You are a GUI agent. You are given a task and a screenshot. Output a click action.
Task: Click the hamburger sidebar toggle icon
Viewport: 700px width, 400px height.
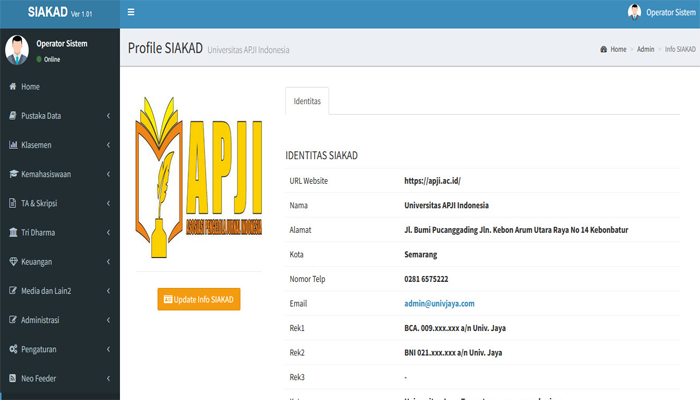131,12
